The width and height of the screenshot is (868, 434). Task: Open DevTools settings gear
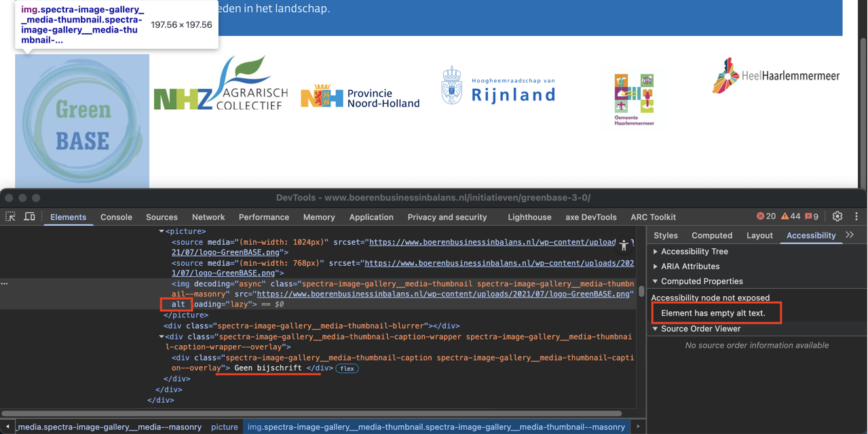pos(837,216)
